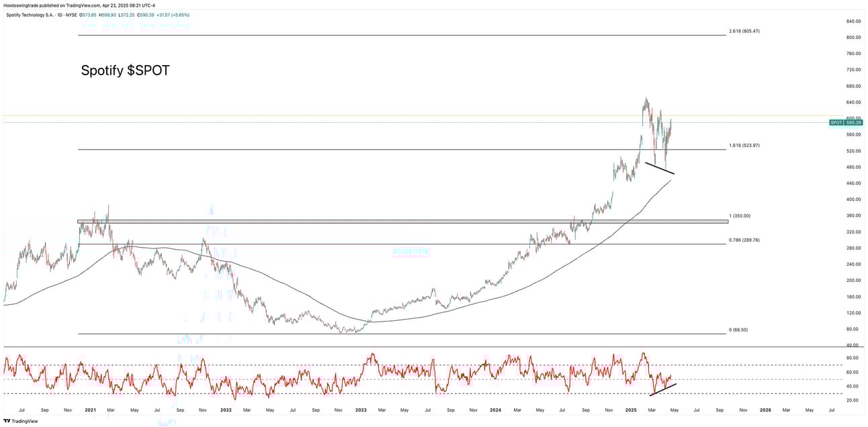Click the 840.00 price axis label

click(853, 21)
